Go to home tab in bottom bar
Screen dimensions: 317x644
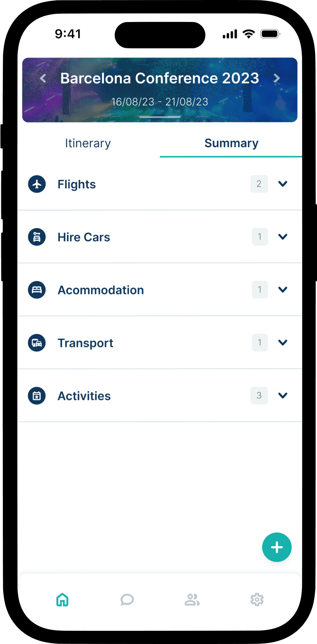coord(62,600)
